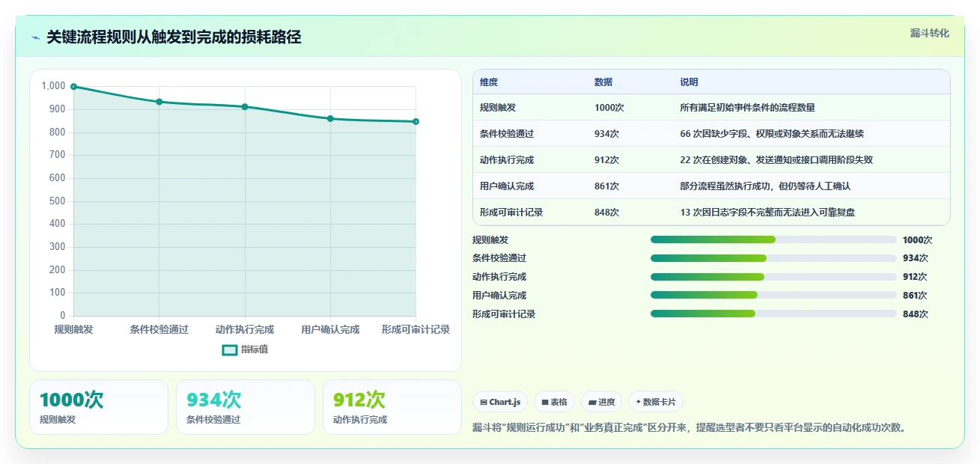The width and height of the screenshot is (980, 464).
Task: Click the 动作执行完成 x-axis label
Action: tap(245, 329)
